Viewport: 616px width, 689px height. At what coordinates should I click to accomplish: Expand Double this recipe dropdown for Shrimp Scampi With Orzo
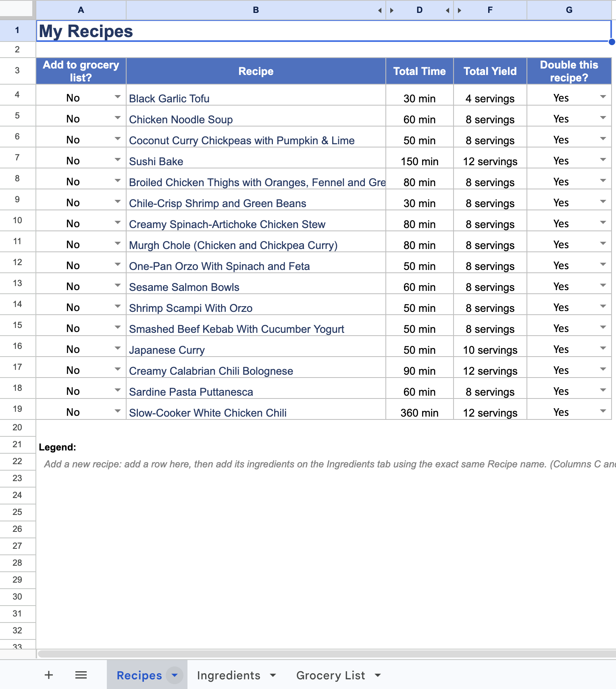click(x=603, y=306)
